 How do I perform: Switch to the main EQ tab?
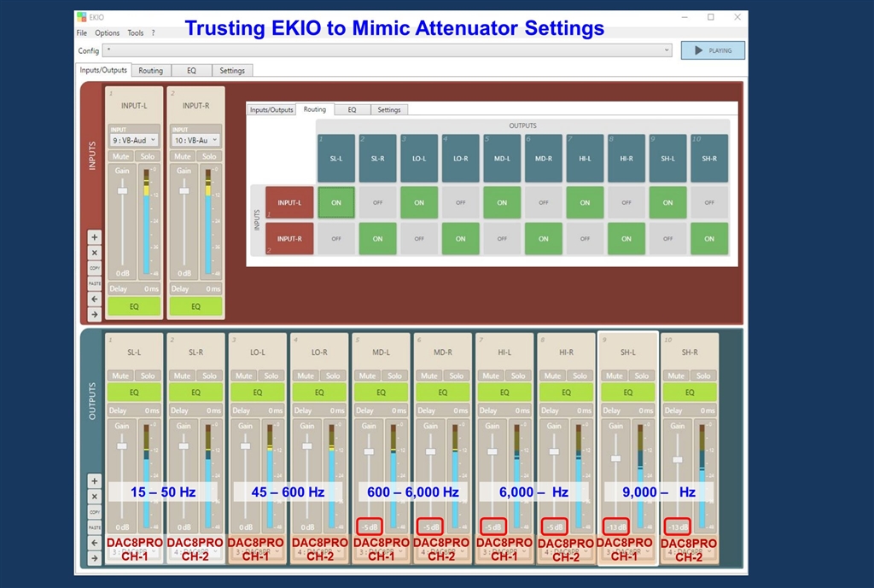click(192, 71)
